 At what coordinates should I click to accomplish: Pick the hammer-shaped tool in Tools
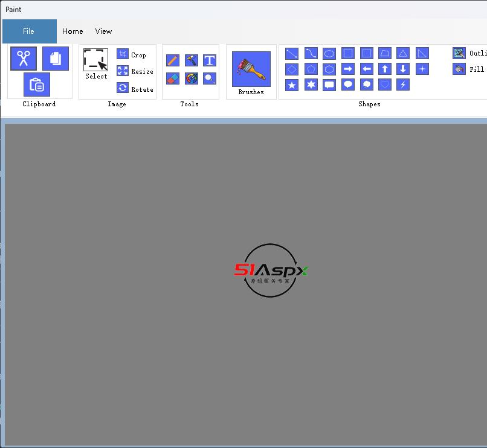click(192, 60)
